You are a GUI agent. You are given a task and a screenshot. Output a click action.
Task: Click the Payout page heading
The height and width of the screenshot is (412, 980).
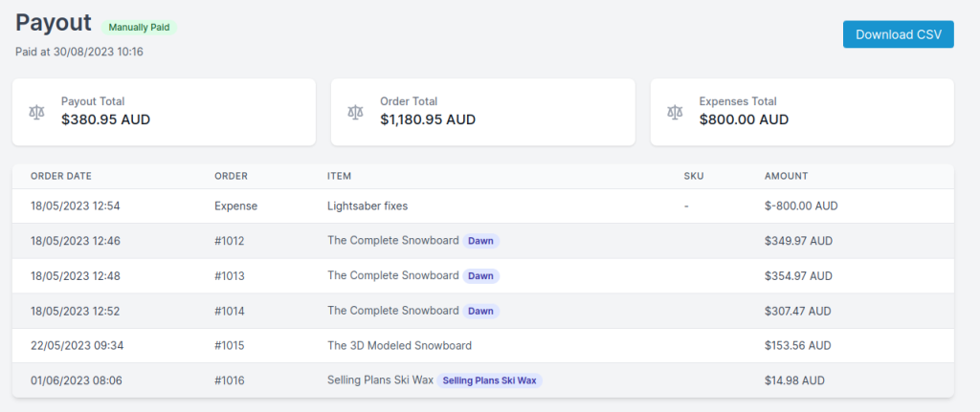pos(54,24)
